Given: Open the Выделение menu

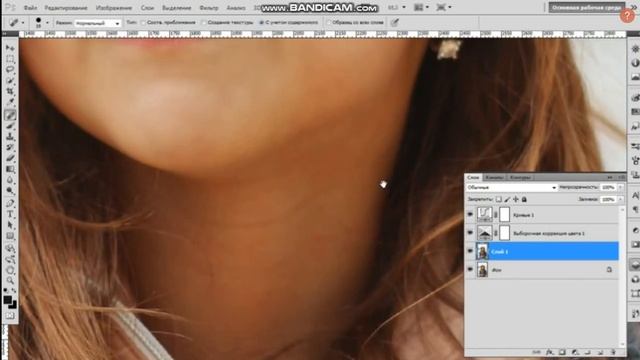Looking at the screenshot, I should coord(176,8).
